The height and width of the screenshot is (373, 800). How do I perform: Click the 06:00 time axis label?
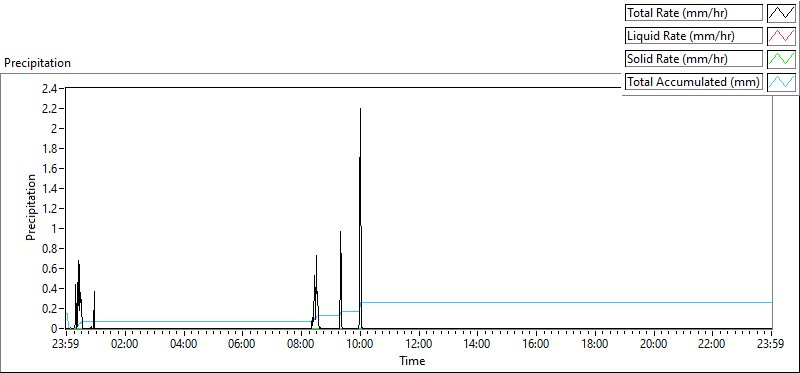[242, 343]
